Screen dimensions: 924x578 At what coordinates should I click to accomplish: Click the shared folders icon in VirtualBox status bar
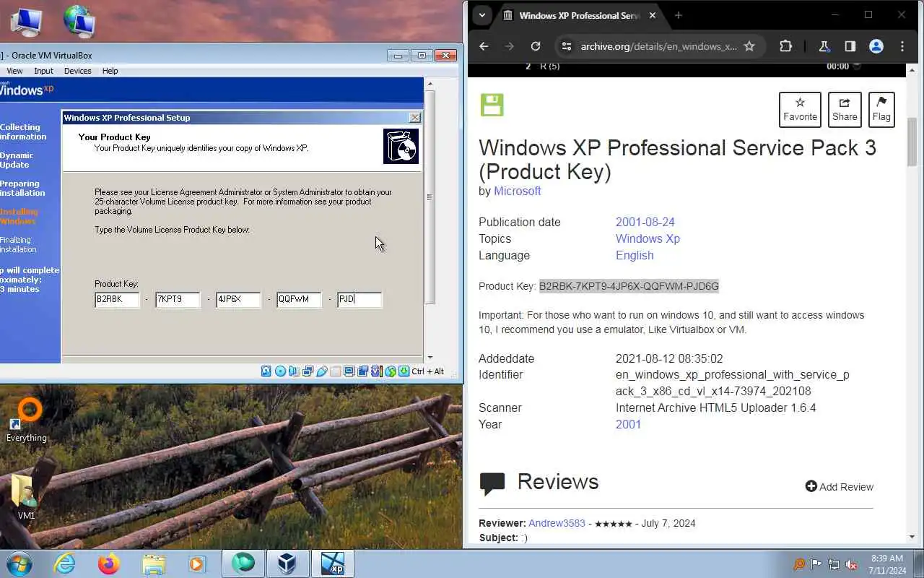coord(335,371)
